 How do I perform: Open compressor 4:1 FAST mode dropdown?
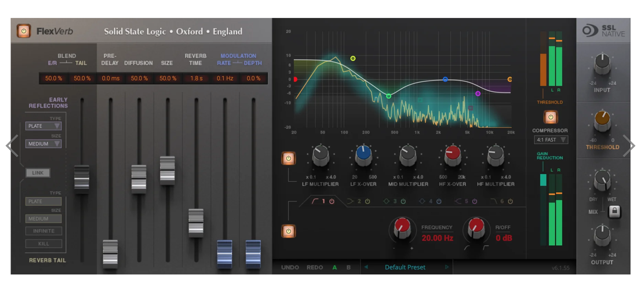coord(551,140)
